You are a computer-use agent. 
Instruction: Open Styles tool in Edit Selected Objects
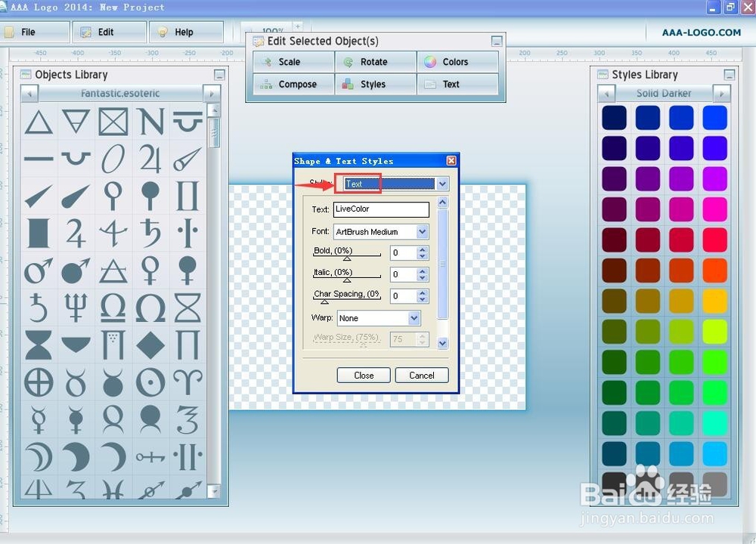click(x=375, y=84)
